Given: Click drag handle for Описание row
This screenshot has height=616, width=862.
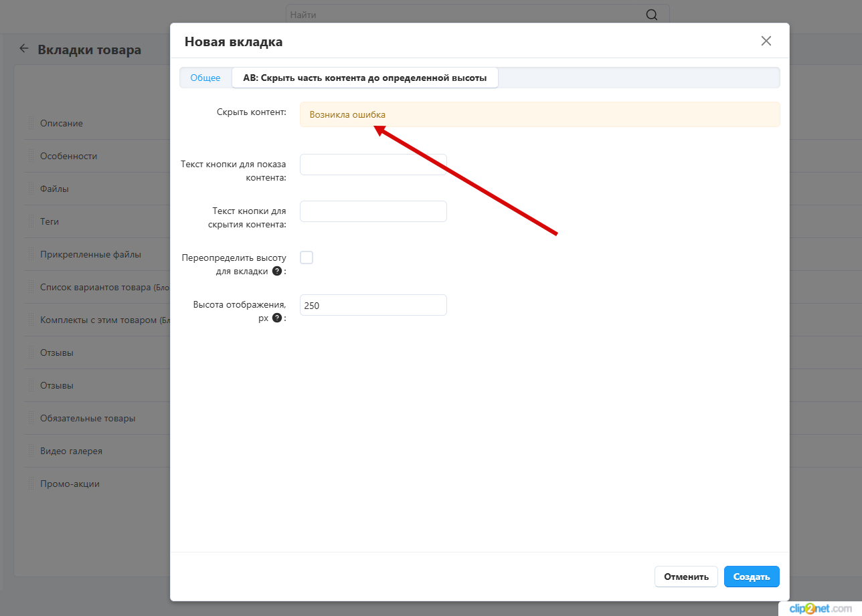Looking at the screenshot, I should pos(31,123).
